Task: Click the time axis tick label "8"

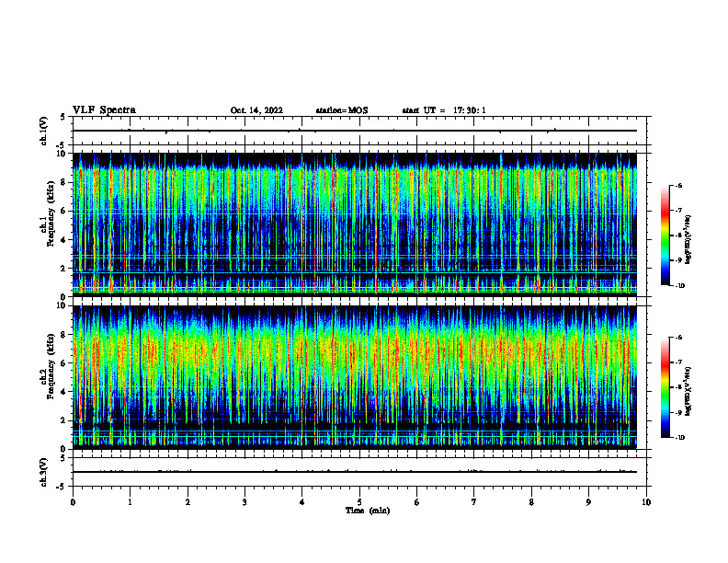Action: point(531,502)
